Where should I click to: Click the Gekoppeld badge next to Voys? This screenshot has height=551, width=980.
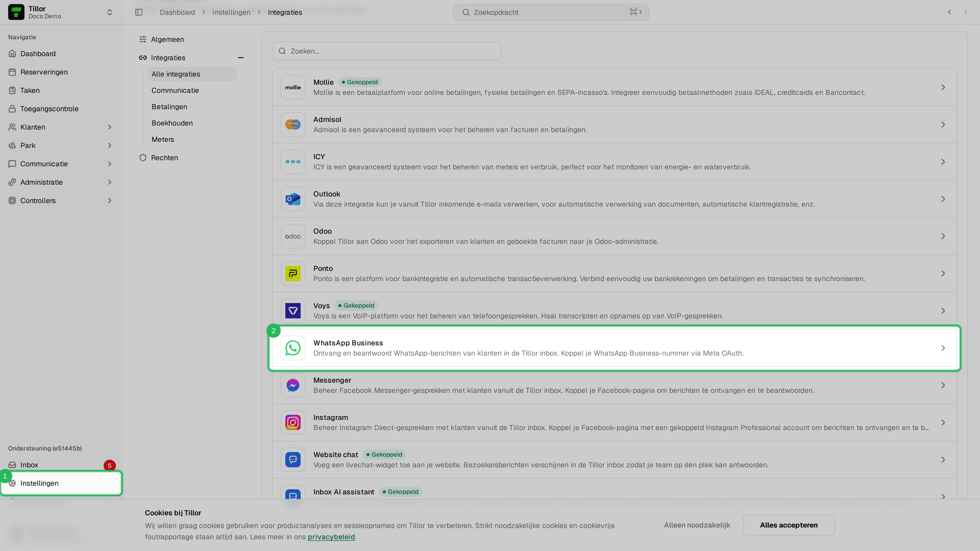point(356,305)
